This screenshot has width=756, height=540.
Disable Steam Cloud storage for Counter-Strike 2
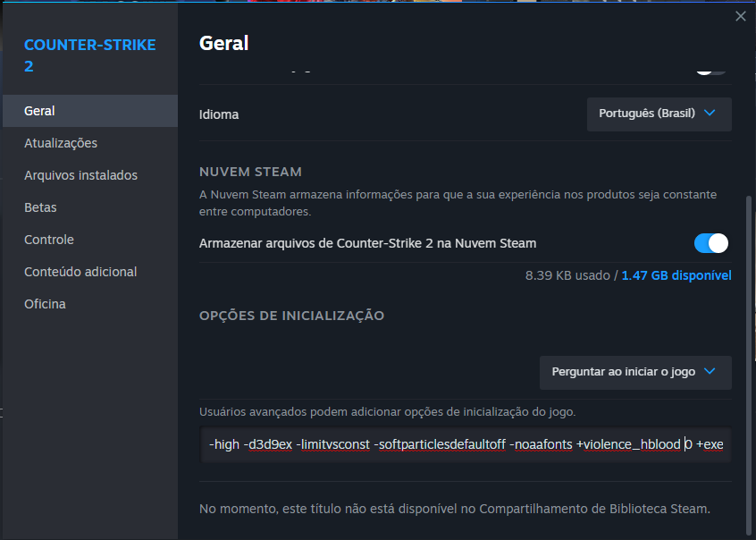pos(710,243)
